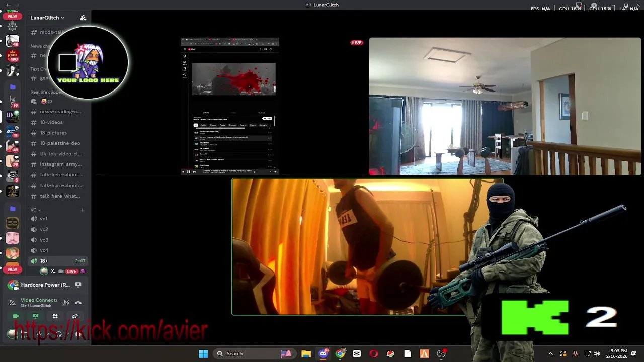Show hidden system tray icons
This screenshot has height=362, width=644.
[550, 354]
